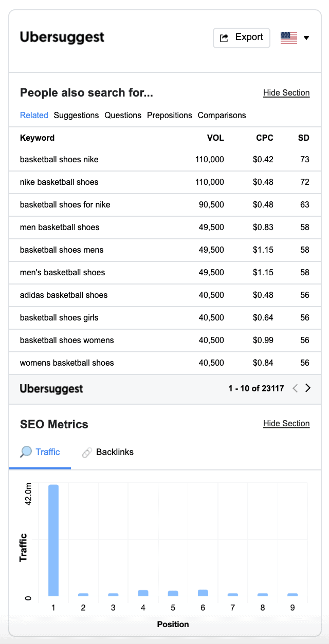Click the $0.64 CPC value
This screenshot has height=644, width=329.
(263, 318)
